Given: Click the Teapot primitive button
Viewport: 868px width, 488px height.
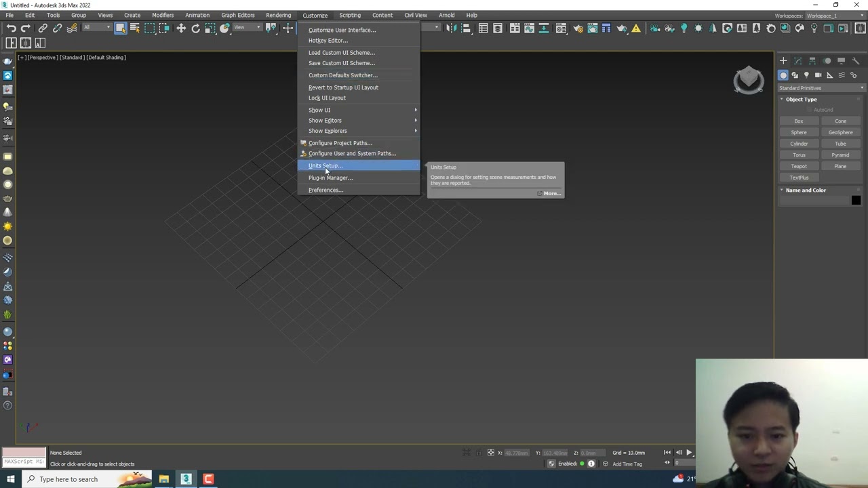Looking at the screenshot, I should 799,166.
